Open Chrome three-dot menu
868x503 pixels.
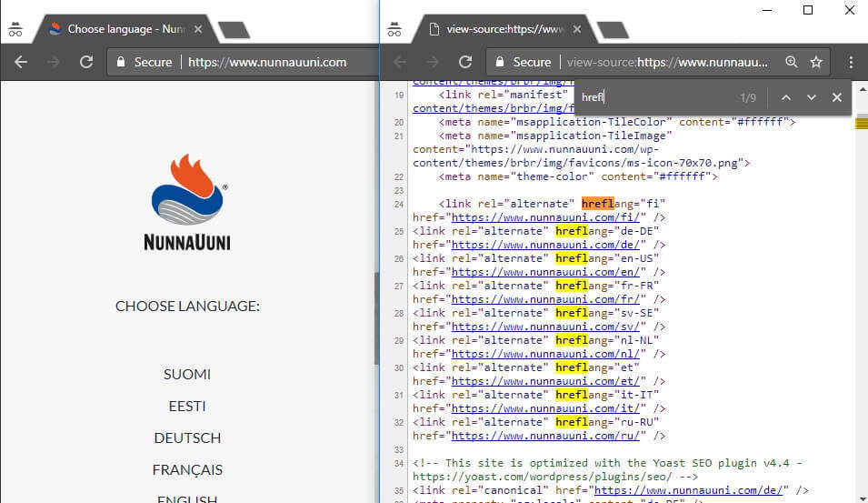point(851,62)
